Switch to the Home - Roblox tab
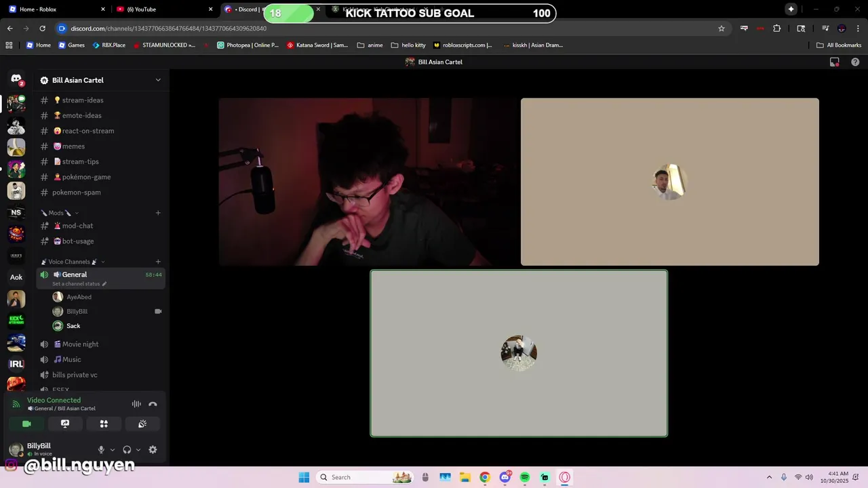 coord(58,9)
